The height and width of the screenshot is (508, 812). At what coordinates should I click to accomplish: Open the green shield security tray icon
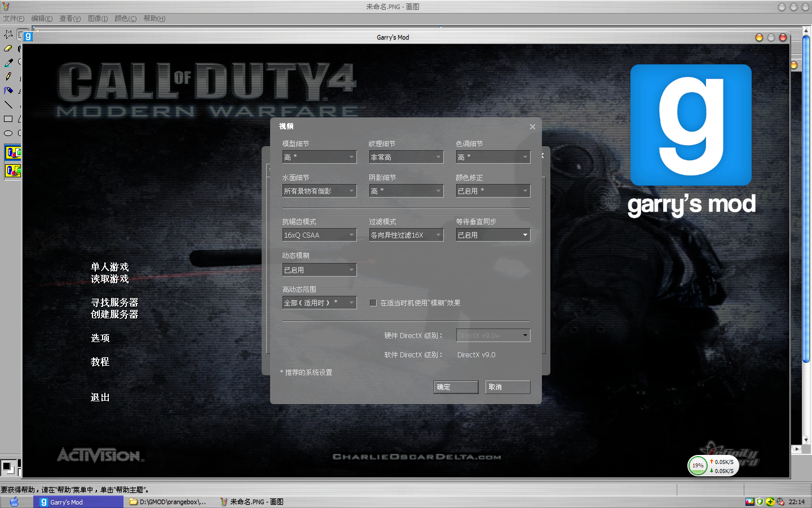[x=760, y=502]
